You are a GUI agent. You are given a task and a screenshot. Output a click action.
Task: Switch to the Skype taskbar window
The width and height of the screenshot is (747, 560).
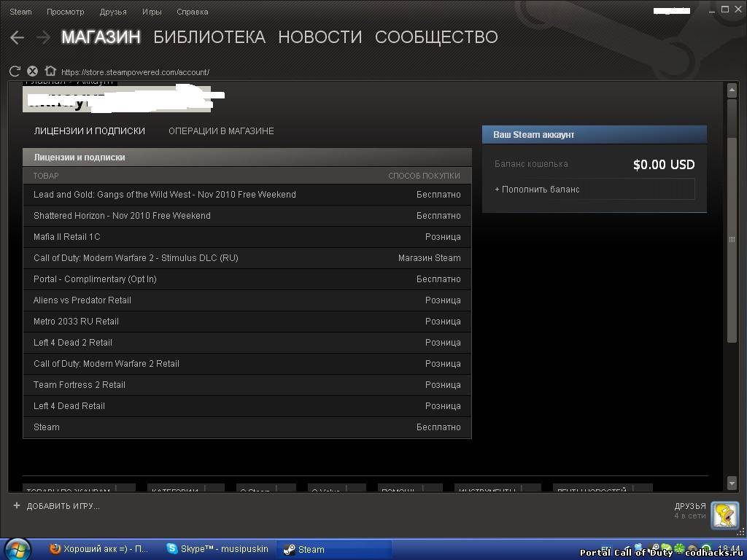pos(217,549)
